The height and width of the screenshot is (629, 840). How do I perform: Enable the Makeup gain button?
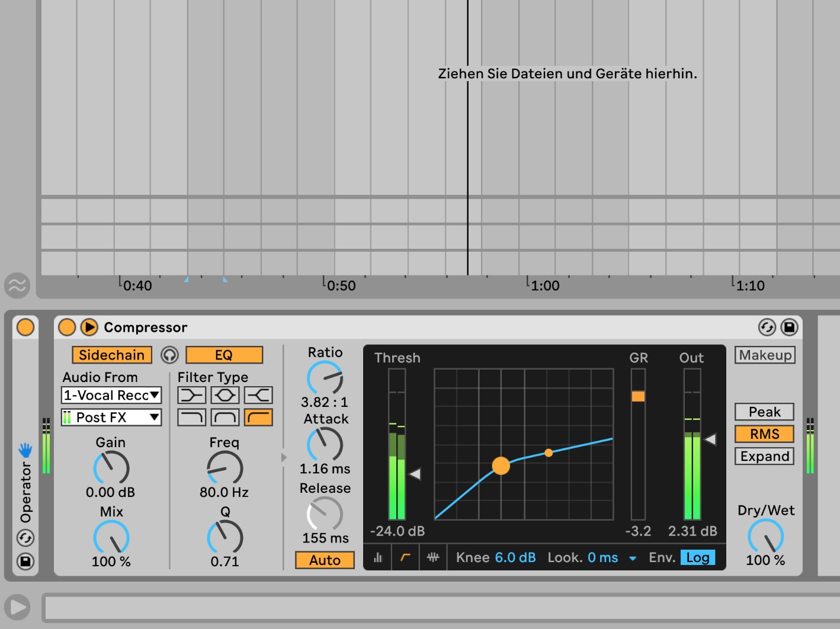(x=765, y=355)
